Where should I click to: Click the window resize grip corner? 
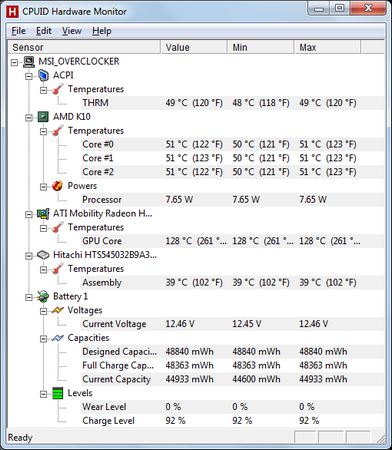[x=381, y=439]
